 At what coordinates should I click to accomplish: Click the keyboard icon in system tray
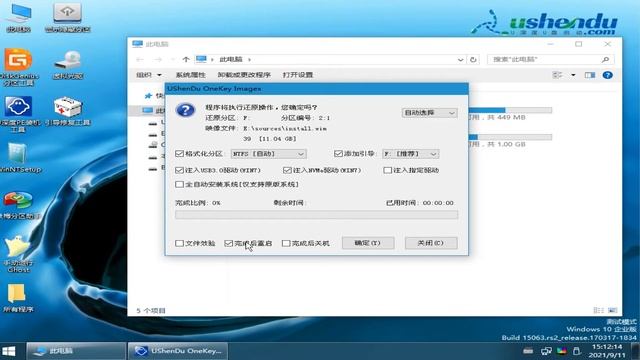528,351
